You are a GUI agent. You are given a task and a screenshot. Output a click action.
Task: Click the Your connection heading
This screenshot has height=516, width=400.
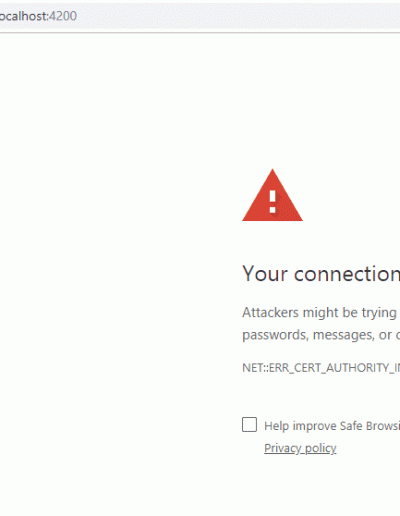point(321,274)
